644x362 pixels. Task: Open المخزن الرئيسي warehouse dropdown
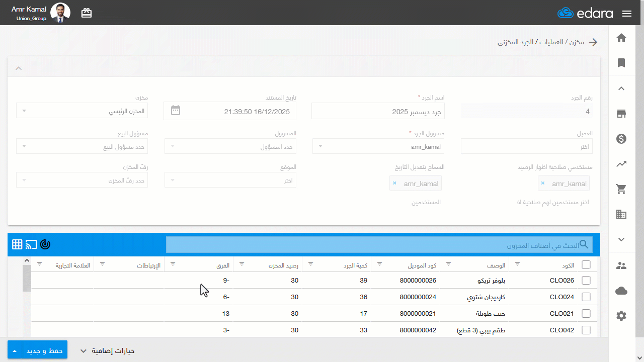click(x=82, y=111)
